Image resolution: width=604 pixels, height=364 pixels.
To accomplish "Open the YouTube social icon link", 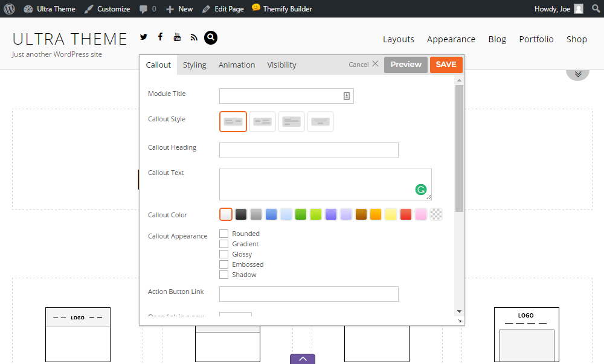I will point(177,37).
